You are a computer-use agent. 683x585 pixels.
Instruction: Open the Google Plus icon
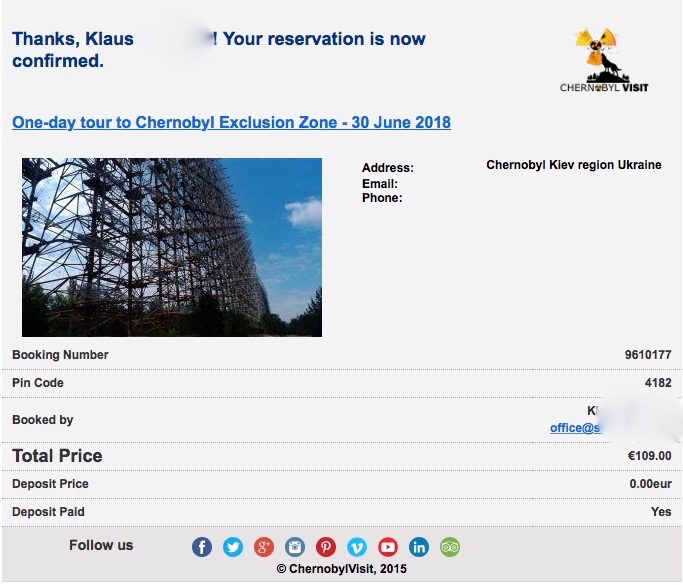point(264,547)
